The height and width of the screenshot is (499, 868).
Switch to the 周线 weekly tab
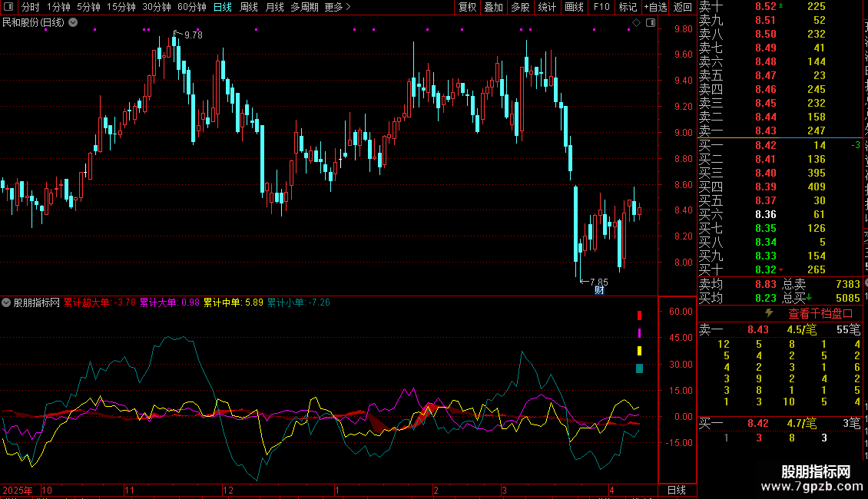(x=249, y=7)
